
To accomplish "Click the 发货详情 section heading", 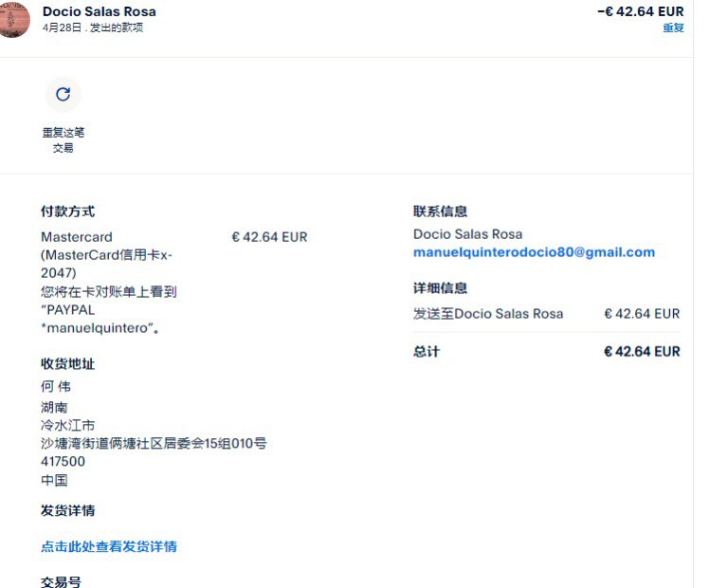I will [67, 511].
